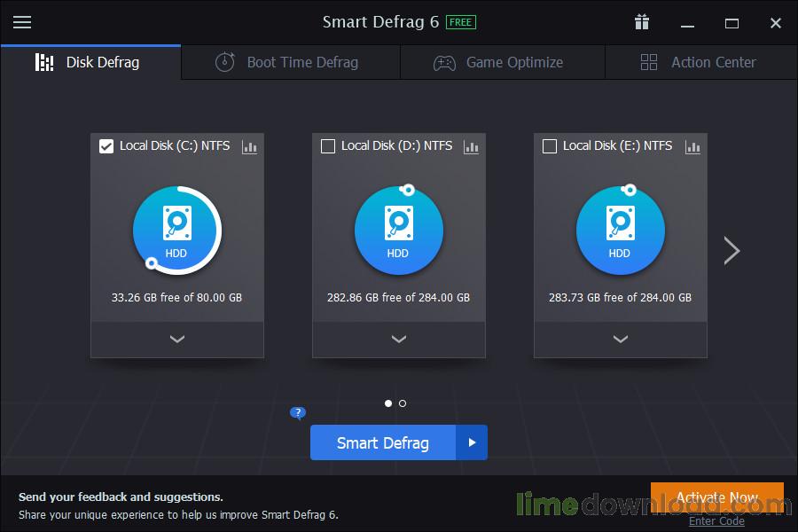The image size is (798, 532).
Task: Open the hamburger main menu
Action: [21, 22]
